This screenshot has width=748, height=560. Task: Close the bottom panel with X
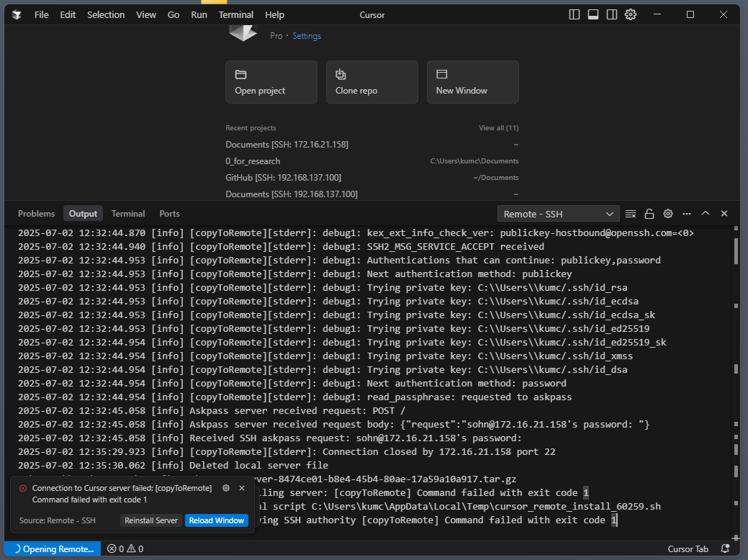pos(724,214)
